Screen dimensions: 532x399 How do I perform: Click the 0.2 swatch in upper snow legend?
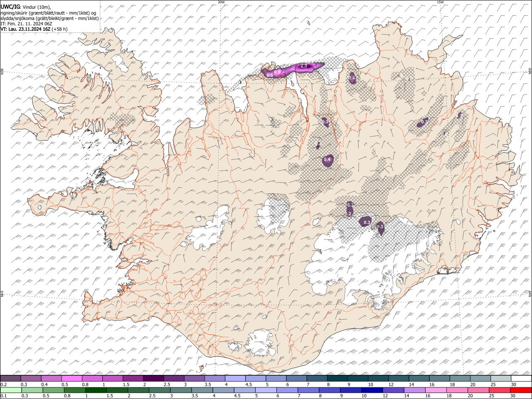(x=10, y=378)
